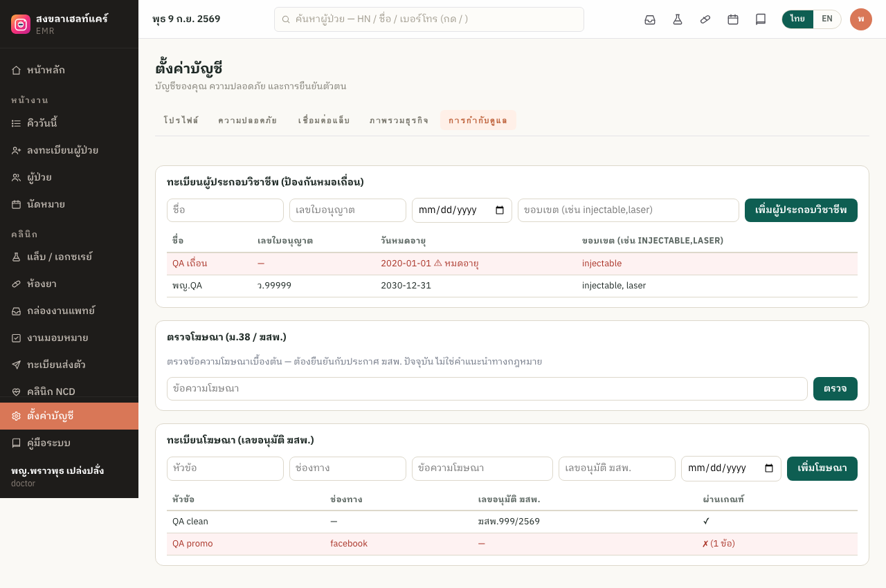Click the เพิ่มโฆษณา button
Image resolution: width=886 pixels, height=588 pixels.
pyautogui.click(x=822, y=468)
